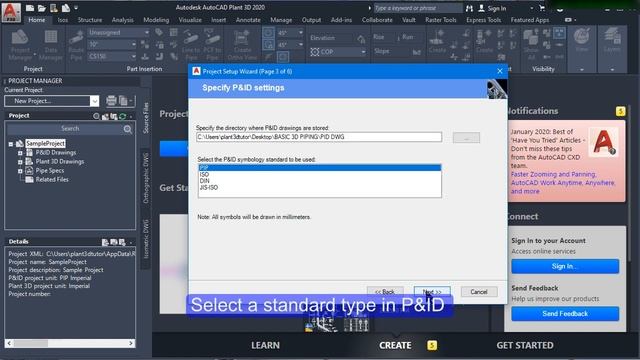This screenshot has height=360, width=640.
Task: Open the Current Project dropdown
Action: (94, 101)
